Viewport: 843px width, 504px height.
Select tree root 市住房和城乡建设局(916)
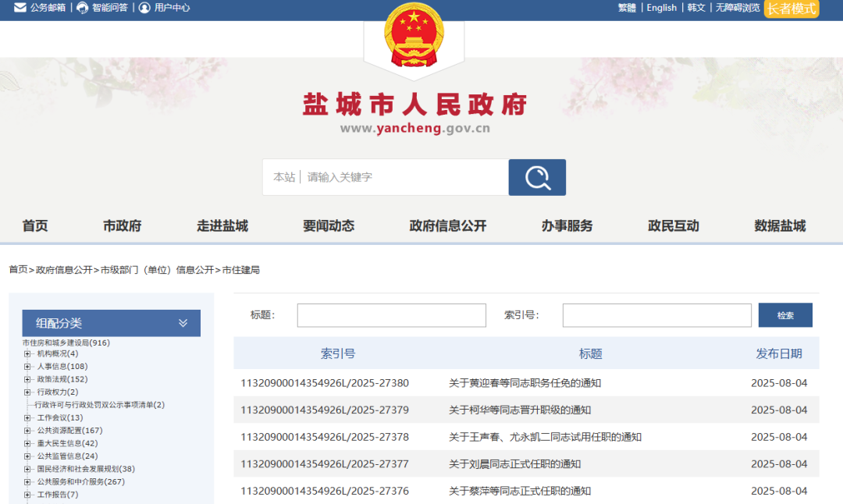tap(66, 343)
